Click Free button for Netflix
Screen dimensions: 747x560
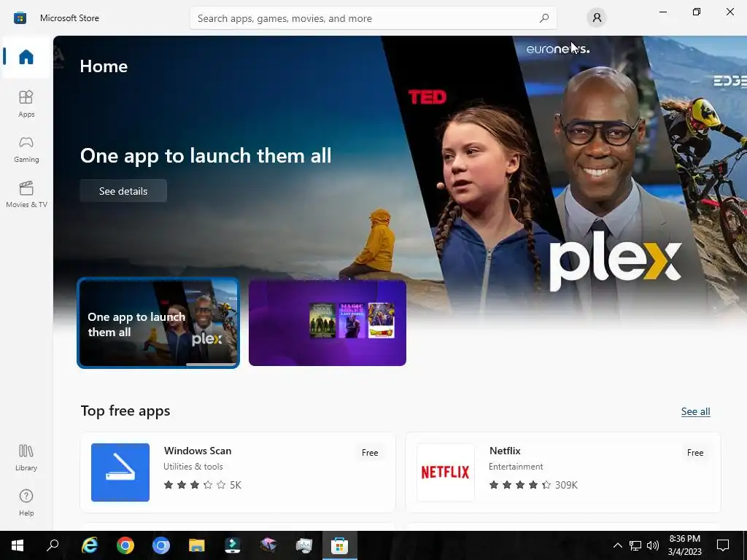click(695, 453)
